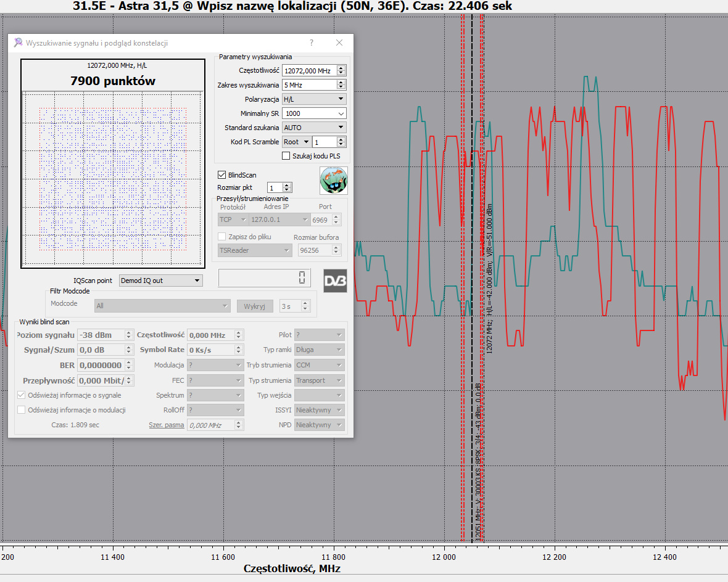Screen dimensions: 728x582
Task: Click the 7900 punktów constellation header
Action: point(113,81)
